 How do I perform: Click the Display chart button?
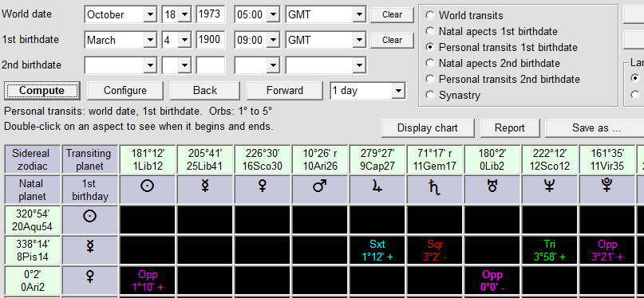coord(428,128)
